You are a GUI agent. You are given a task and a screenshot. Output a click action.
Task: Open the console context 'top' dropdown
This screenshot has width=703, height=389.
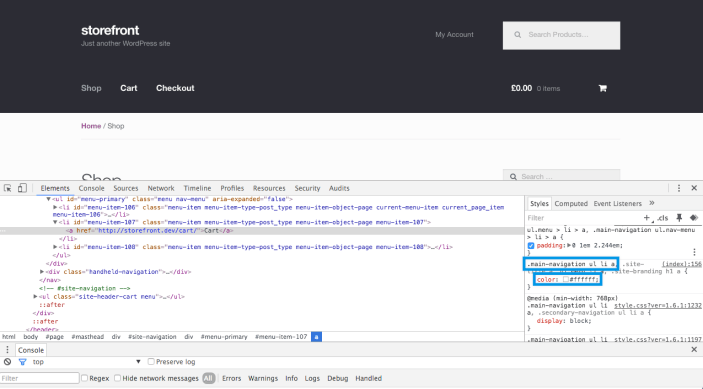point(87,362)
